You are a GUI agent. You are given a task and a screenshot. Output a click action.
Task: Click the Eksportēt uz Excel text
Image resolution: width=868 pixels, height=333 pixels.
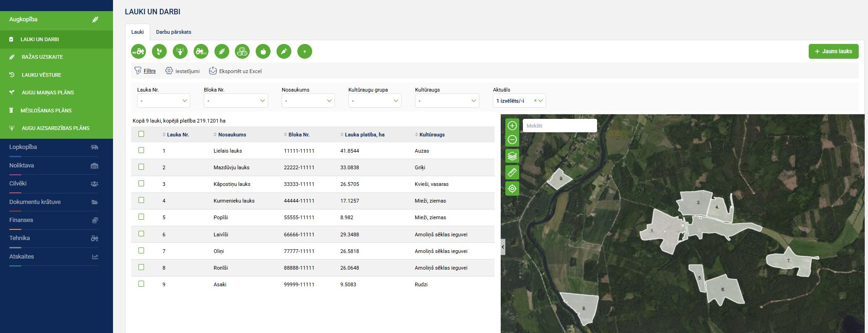pos(240,71)
